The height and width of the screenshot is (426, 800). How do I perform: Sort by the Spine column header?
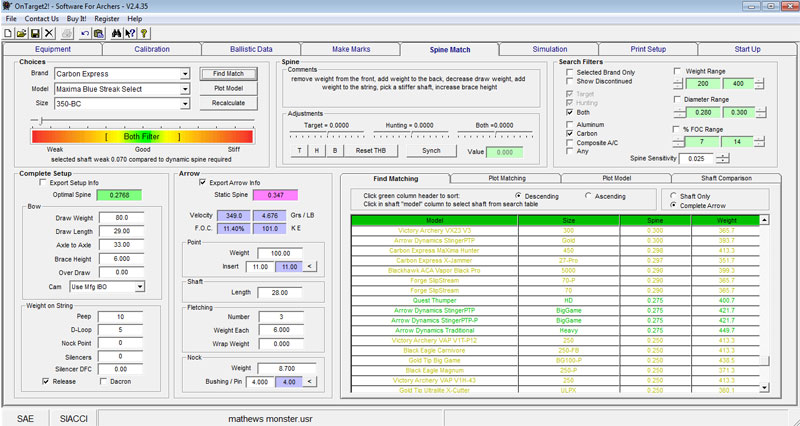pyautogui.click(x=655, y=221)
